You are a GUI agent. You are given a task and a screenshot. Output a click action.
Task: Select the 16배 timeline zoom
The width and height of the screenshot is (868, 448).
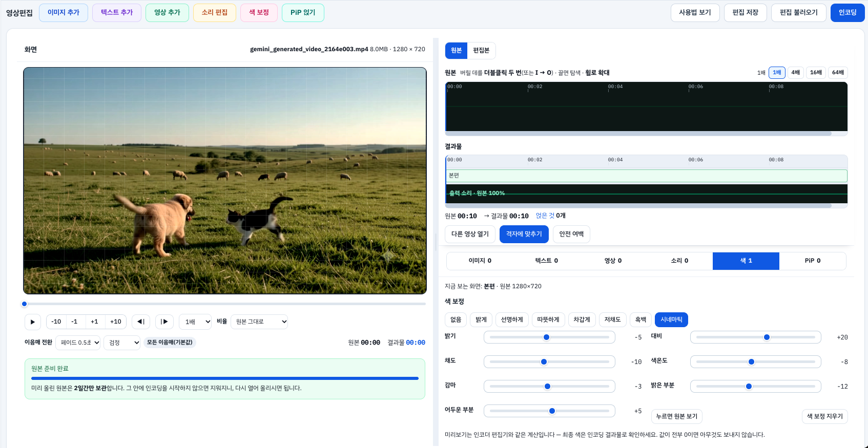[816, 73]
